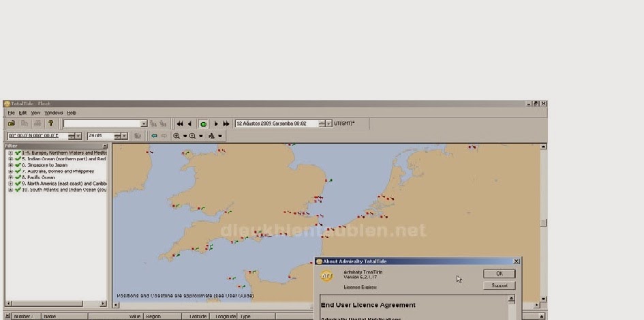Click the teal previous view arrow
This screenshot has width=644, height=320.
[154, 136]
